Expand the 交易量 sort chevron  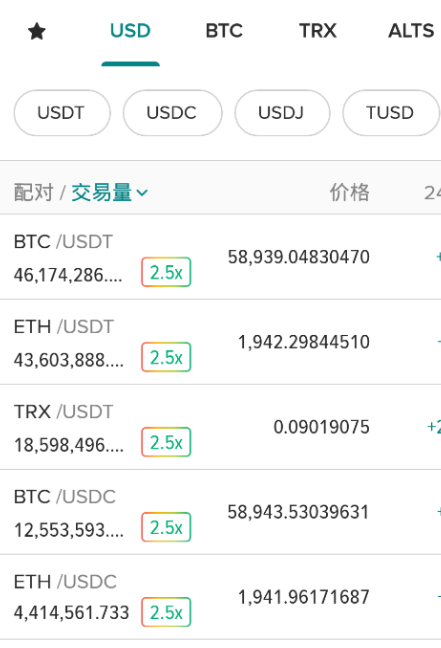click(x=142, y=193)
